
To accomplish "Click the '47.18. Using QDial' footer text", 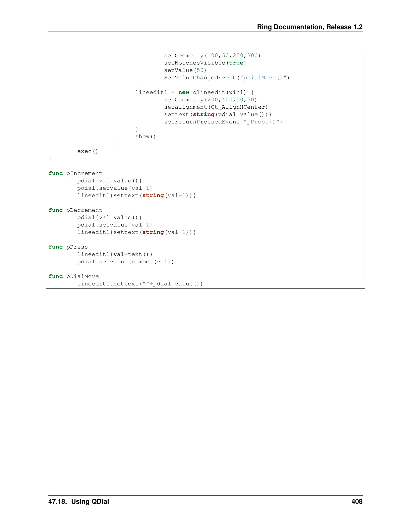I will click(x=79, y=501).
